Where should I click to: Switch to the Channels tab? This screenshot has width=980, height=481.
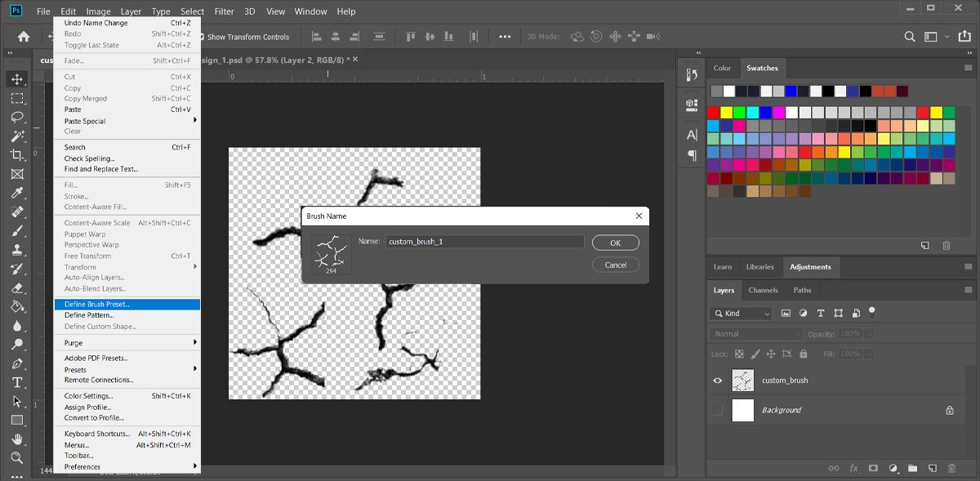[x=763, y=290]
